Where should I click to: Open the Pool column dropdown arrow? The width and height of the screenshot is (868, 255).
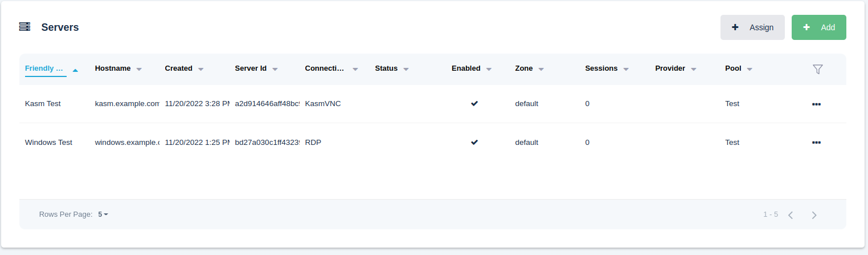[750, 69]
